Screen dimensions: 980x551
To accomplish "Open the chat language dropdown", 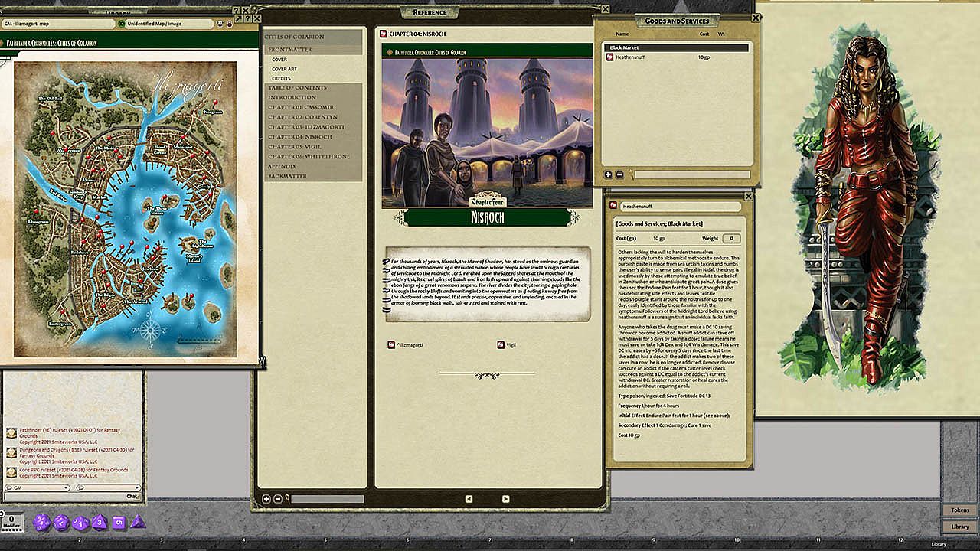I will click(108, 487).
